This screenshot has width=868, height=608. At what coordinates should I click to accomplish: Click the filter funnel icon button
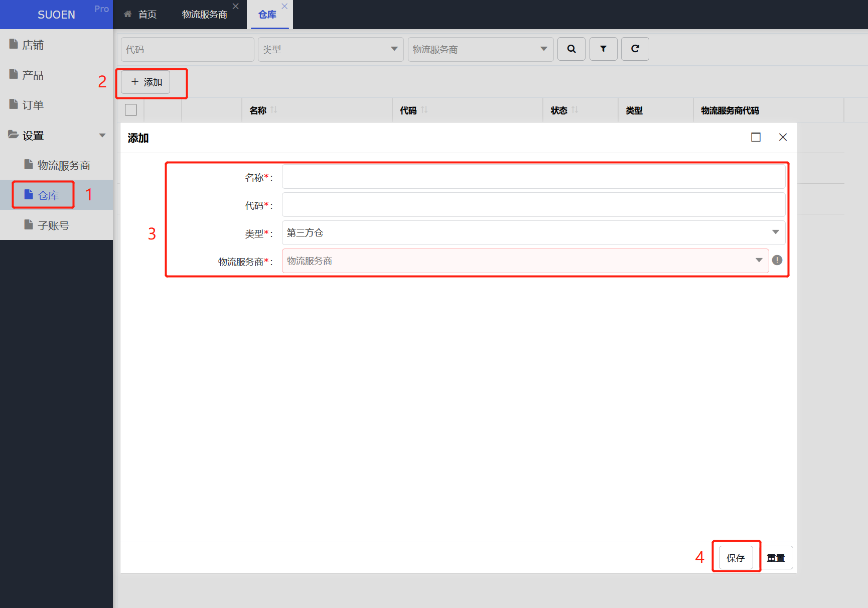coord(603,49)
